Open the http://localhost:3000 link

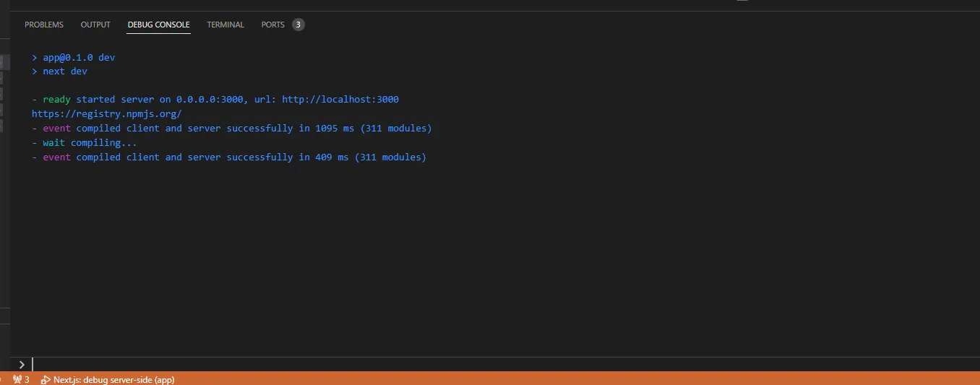[x=340, y=100]
